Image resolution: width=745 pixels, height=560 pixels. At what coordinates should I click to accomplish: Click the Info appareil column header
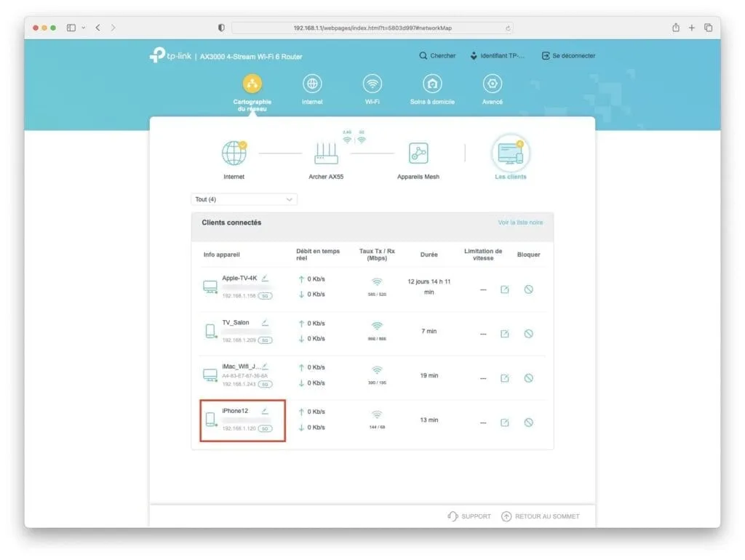(x=221, y=255)
